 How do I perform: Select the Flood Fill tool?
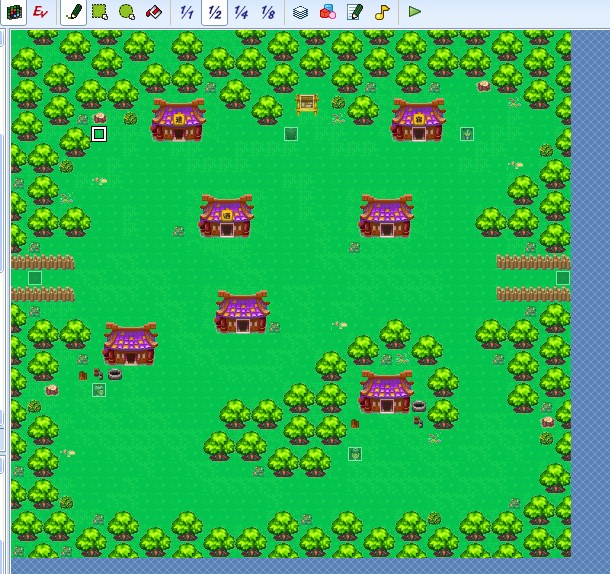[154, 12]
